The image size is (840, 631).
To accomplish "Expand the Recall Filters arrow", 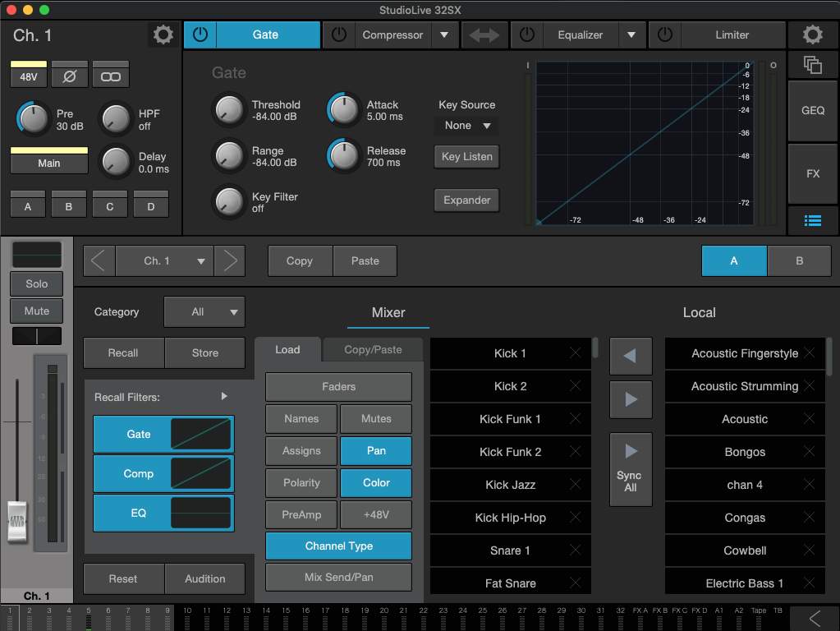I will [x=224, y=396].
